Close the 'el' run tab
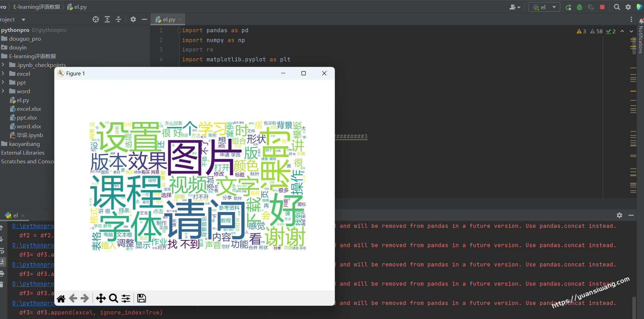This screenshot has width=644, height=319. [23, 215]
